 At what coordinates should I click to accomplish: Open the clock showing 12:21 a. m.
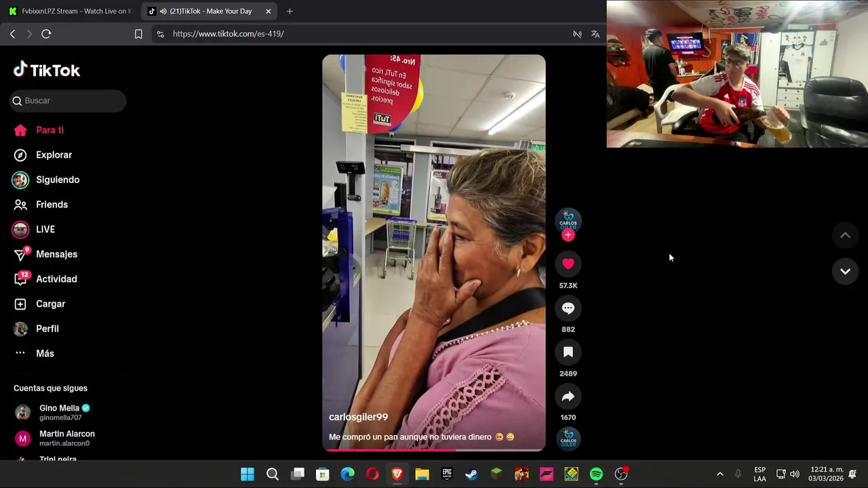[826, 474]
